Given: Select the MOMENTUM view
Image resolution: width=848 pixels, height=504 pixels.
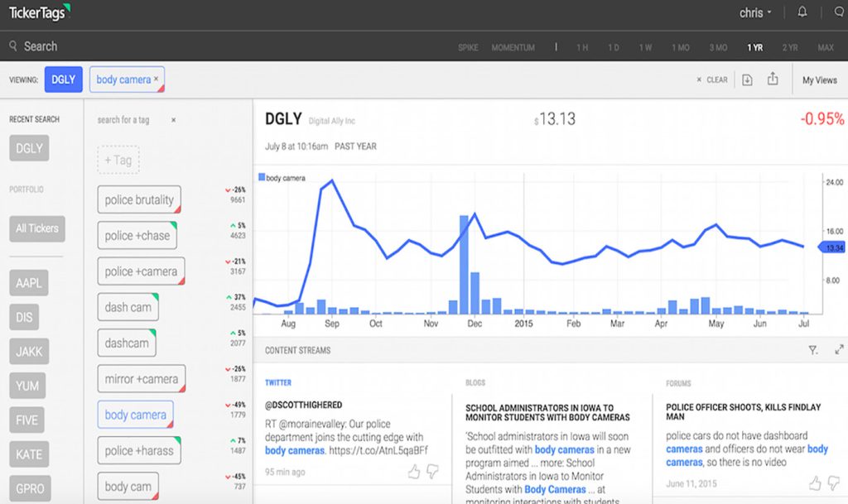Looking at the screenshot, I should tap(513, 47).
